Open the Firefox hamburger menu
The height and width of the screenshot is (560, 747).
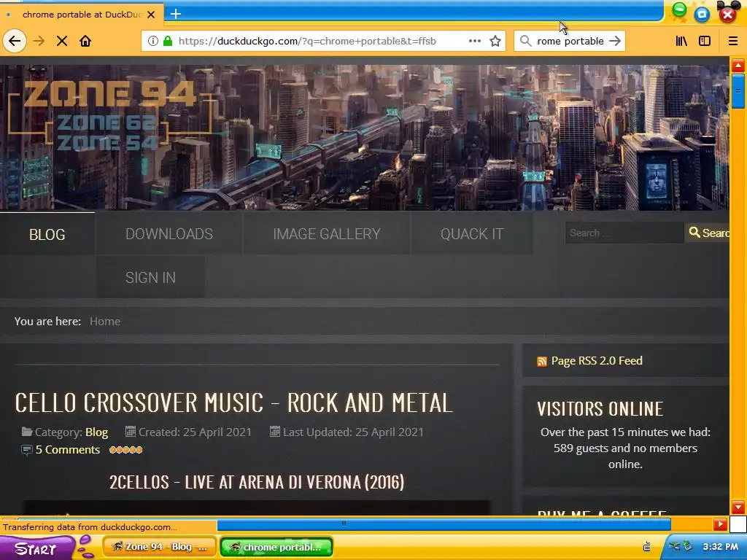tap(733, 41)
